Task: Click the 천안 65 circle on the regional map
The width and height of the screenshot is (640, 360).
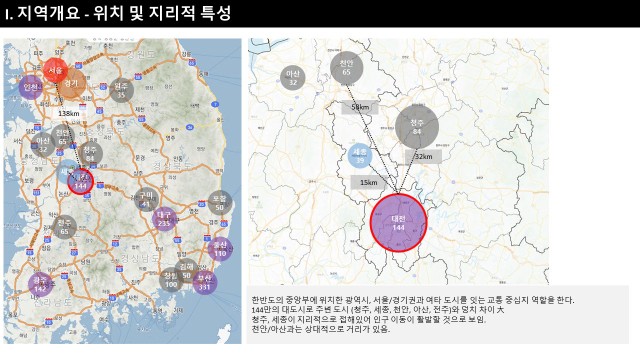Action: pos(346,67)
